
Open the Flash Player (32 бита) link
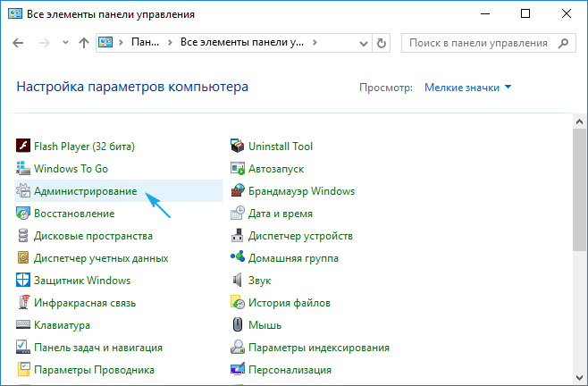click(84, 147)
